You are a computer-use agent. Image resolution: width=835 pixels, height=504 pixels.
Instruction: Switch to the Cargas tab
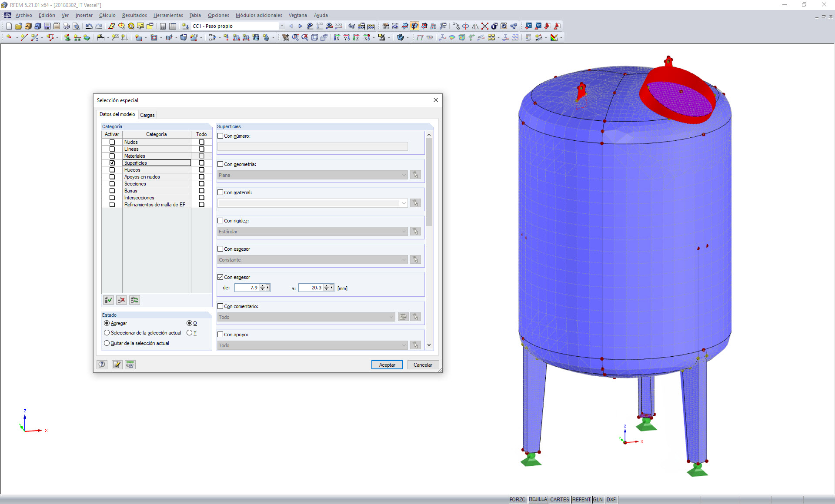point(147,115)
